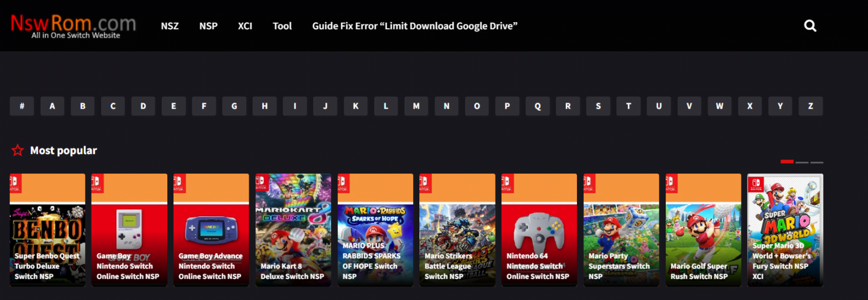Filter games by letter E
The width and height of the screenshot is (868, 300).
(x=173, y=106)
